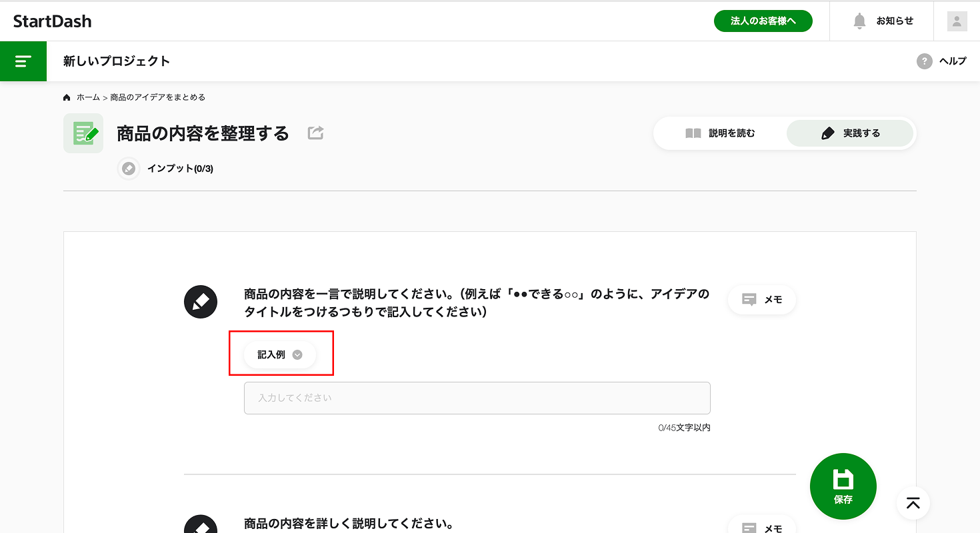
Task: Click the home icon in breadcrumb
Action: click(67, 97)
